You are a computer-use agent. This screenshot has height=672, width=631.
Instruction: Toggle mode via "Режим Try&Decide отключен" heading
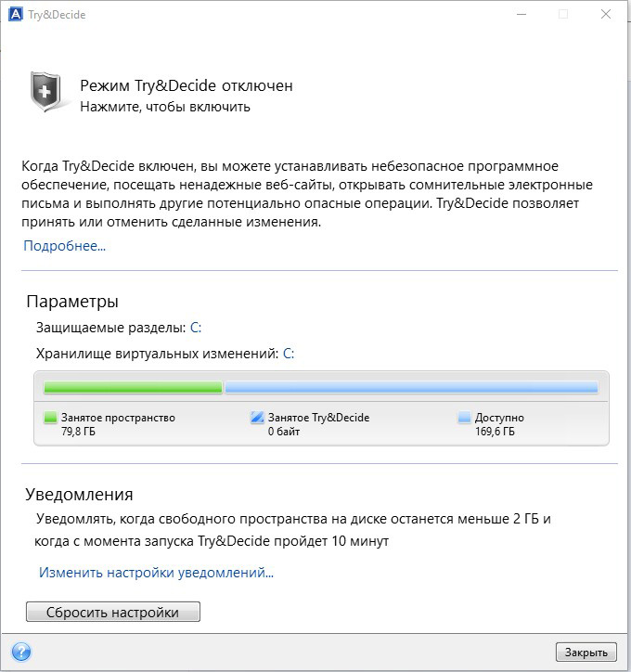[187, 85]
